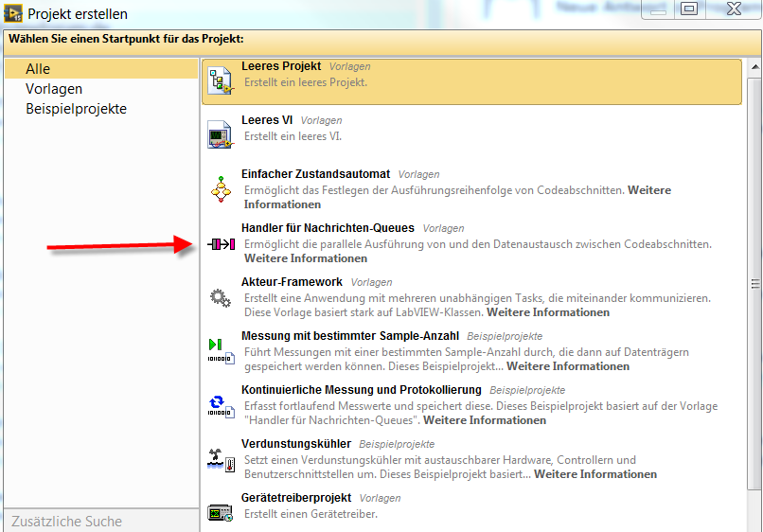Open Weitere Informationen for Verdunstungskühler
This screenshot has height=532, width=763.
(x=595, y=474)
